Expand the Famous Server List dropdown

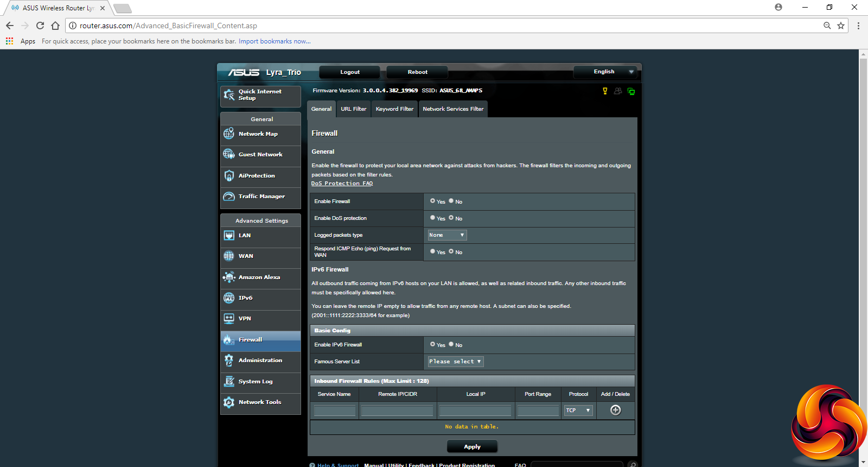tap(455, 362)
